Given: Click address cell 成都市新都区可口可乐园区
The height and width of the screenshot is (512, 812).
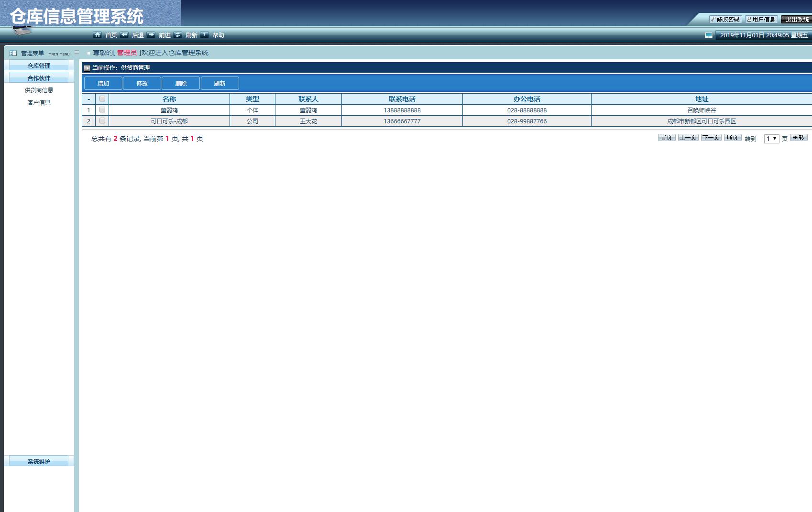Looking at the screenshot, I should [x=702, y=121].
